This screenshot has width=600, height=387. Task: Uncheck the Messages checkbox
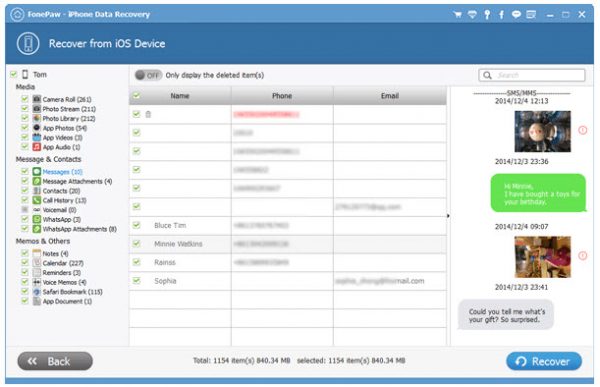tap(25, 171)
